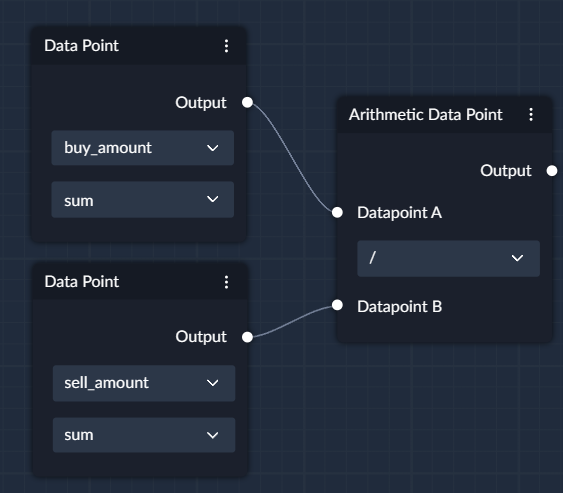The image size is (563, 493).
Task: Open Arithmetic Data Point options menu
Action: point(531,115)
